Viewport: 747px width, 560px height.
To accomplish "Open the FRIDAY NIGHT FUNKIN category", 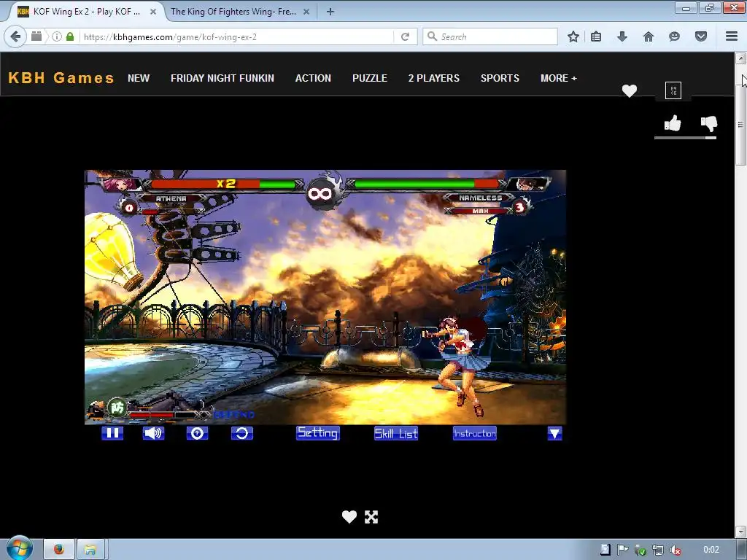I will pos(222,78).
